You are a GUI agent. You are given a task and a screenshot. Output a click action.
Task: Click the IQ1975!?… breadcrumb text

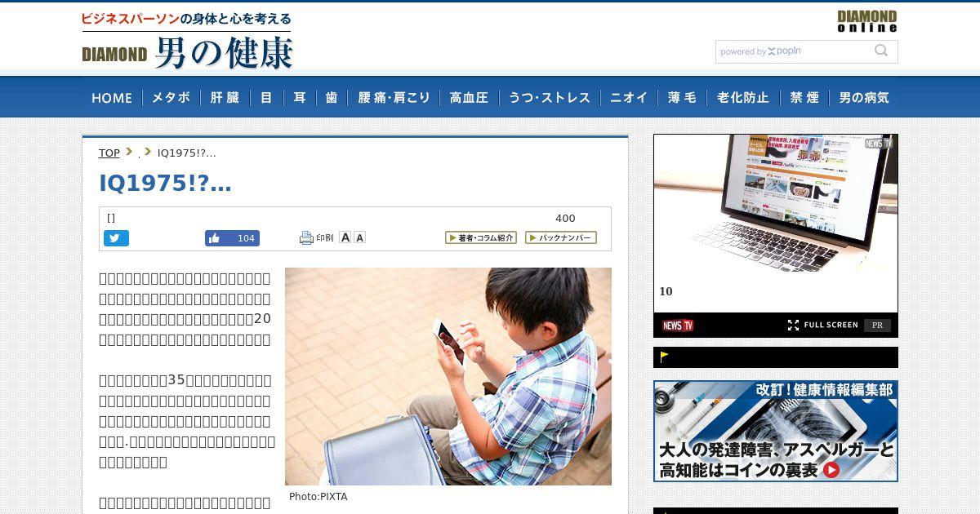tap(187, 153)
